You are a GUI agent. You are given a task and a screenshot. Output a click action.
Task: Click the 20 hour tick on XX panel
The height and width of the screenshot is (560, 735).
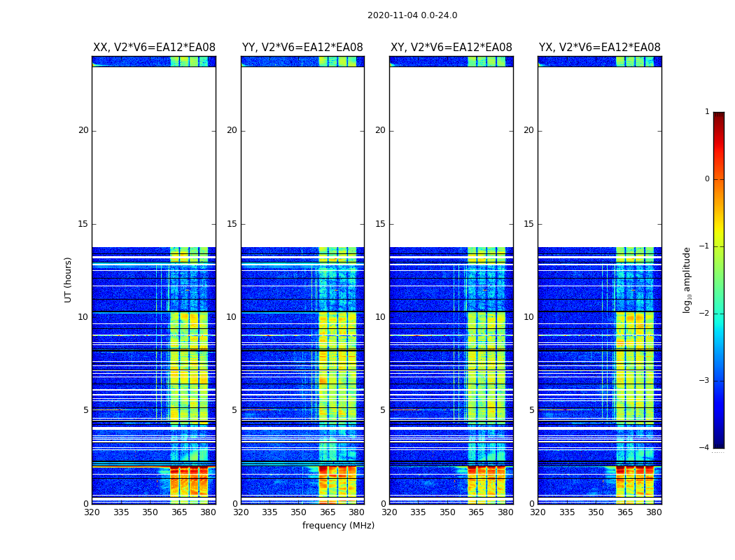83,130
